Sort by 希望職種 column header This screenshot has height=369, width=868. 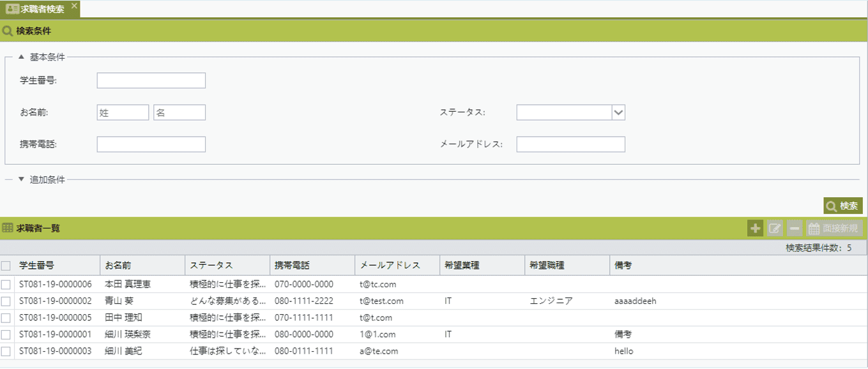coord(567,266)
